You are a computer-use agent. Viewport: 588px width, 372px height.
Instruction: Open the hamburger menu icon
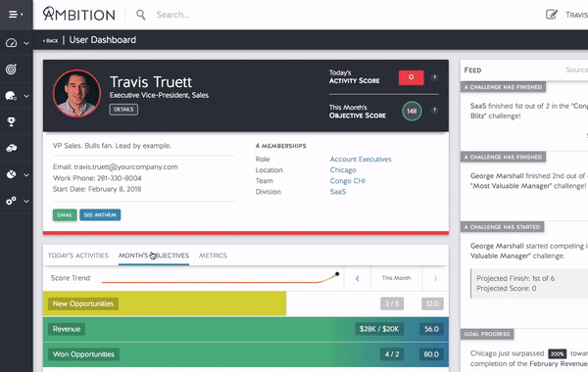[13, 15]
